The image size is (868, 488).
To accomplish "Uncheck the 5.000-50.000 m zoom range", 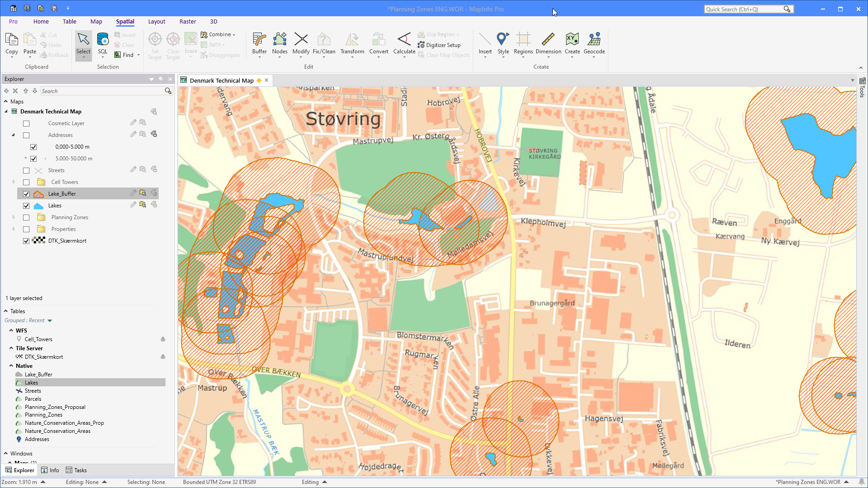I will click(33, 159).
